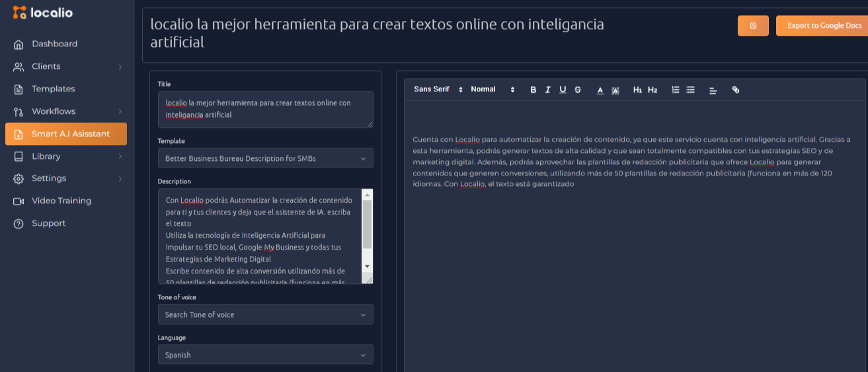868x372 pixels.
Task: Toggle bold formatting
Action: (x=533, y=90)
